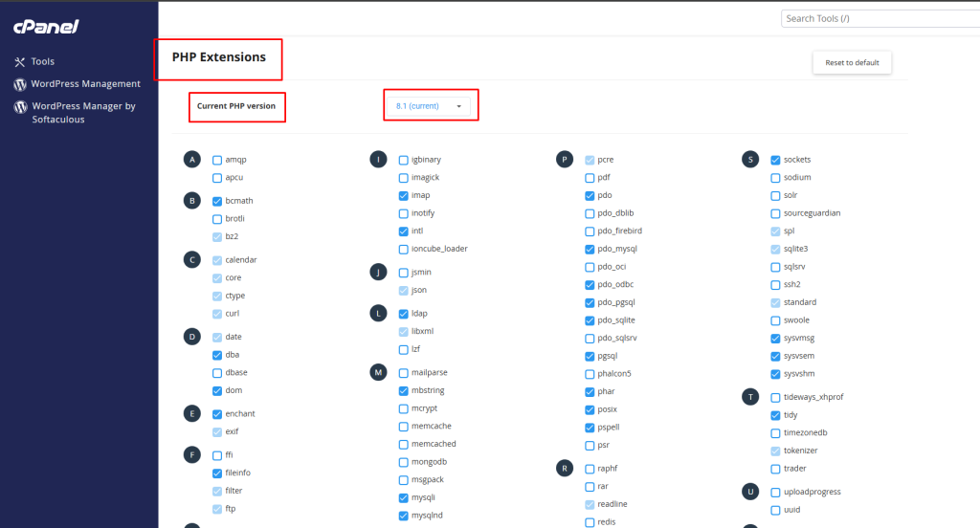Enable the mongodb extension

[403, 462]
